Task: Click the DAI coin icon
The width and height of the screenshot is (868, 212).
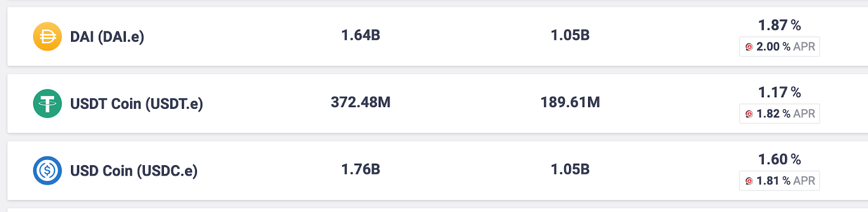Action: pyautogui.click(x=47, y=36)
